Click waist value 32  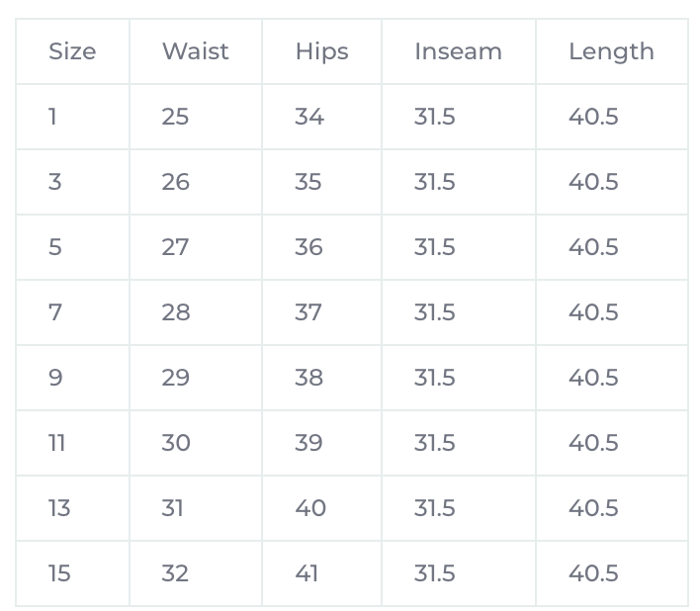[x=175, y=573]
